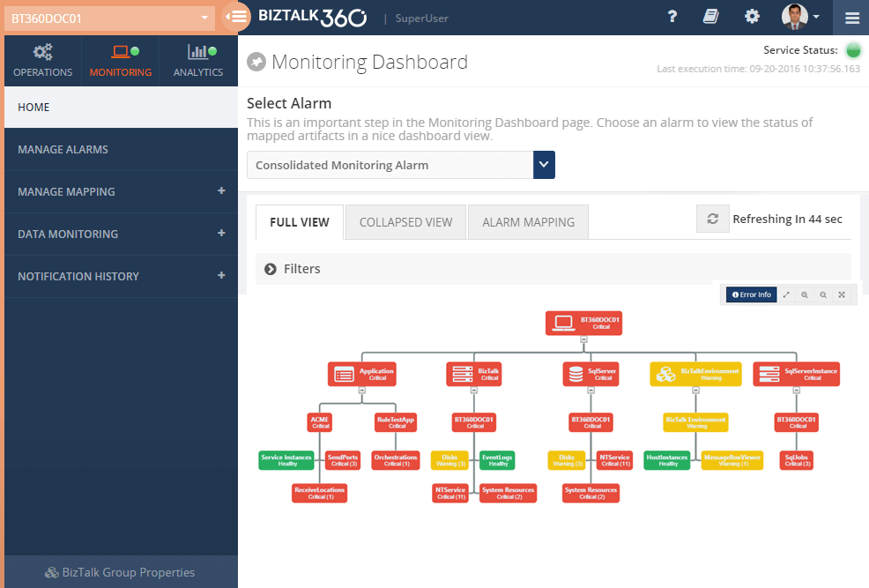Click the BizTalk Group Properties cubes icon
This screenshot has width=869, height=588.
(x=52, y=572)
